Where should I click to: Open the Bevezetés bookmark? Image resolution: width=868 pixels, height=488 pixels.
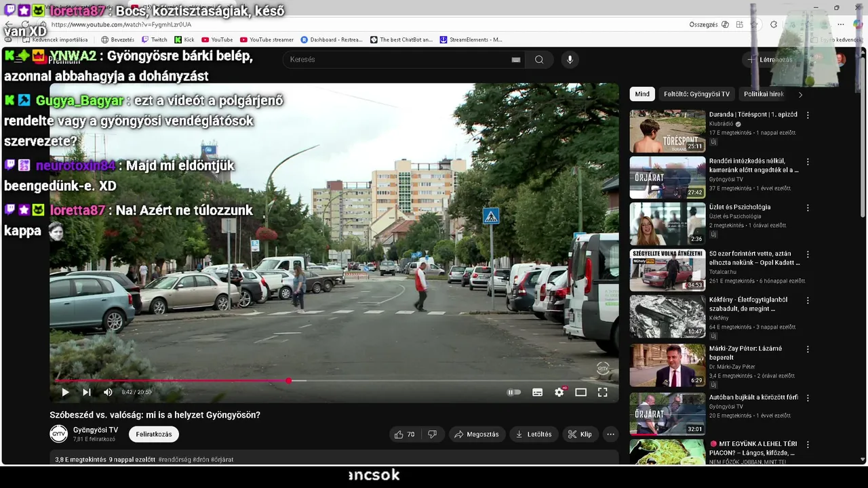click(118, 40)
